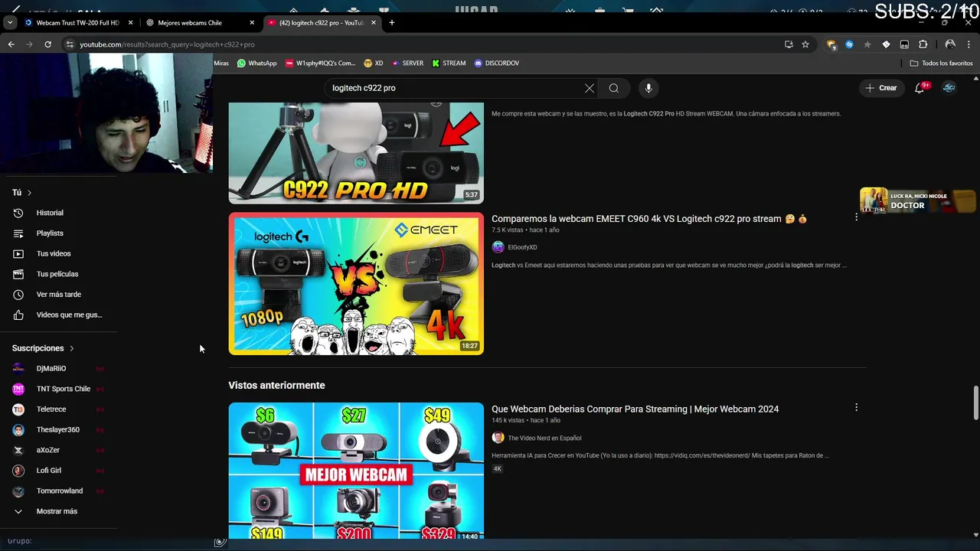Close the Webcam Trust TW-200 tab

click(x=130, y=23)
